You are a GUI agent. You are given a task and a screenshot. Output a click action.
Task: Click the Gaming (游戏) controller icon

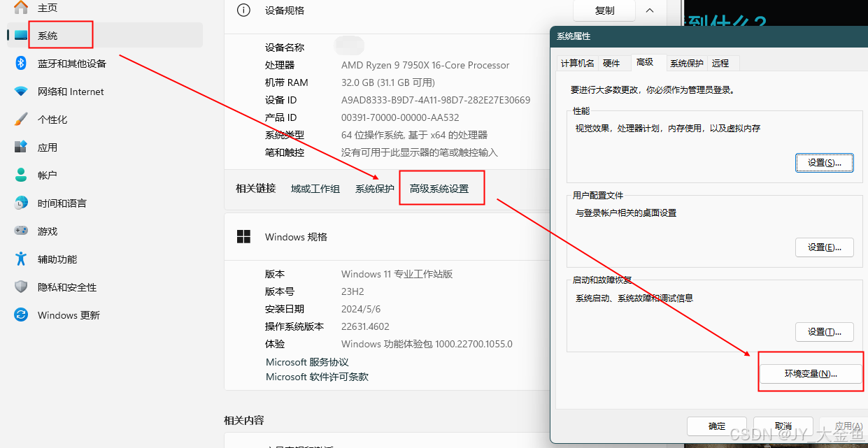coord(21,231)
